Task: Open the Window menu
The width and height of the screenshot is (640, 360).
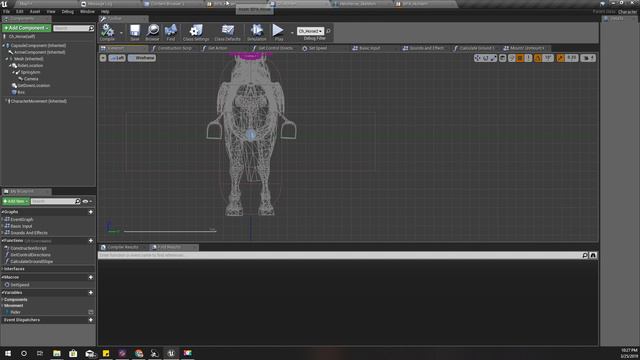Action: coord(87,11)
